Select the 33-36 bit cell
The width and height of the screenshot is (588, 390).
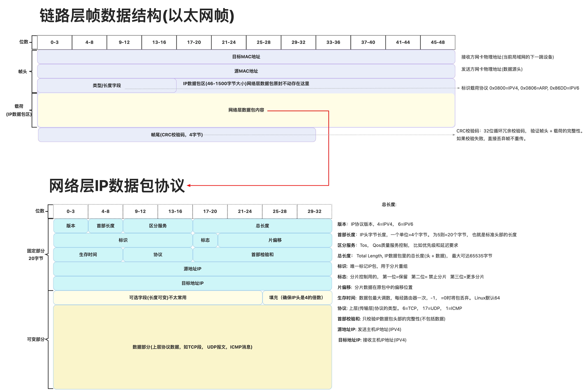[x=333, y=42]
